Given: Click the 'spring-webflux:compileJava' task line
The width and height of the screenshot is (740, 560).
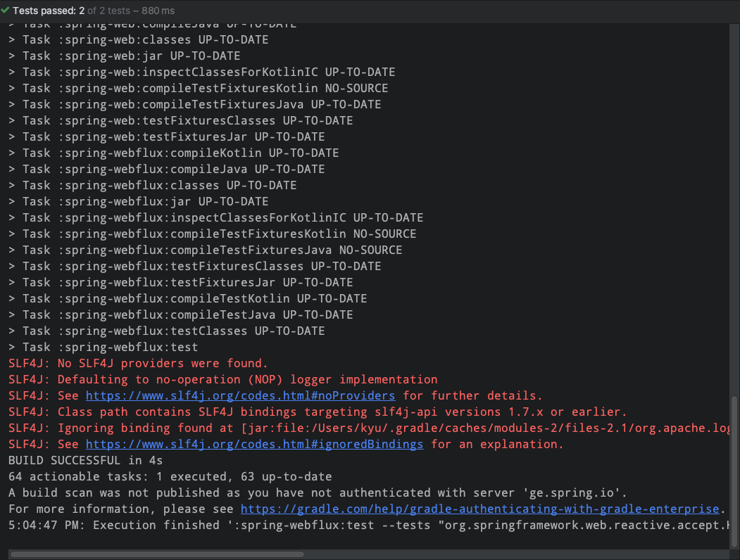Looking at the screenshot, I should pos(167,170).
